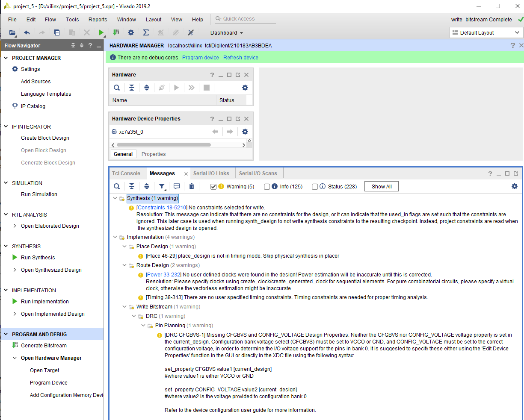Expand Open Synthesized Design arrow
The image size is (524, 420).
15,270
